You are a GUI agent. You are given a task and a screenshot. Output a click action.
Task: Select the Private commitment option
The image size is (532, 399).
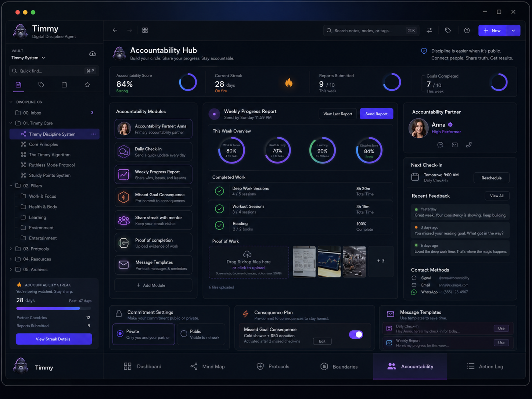[x=144, y=334]
